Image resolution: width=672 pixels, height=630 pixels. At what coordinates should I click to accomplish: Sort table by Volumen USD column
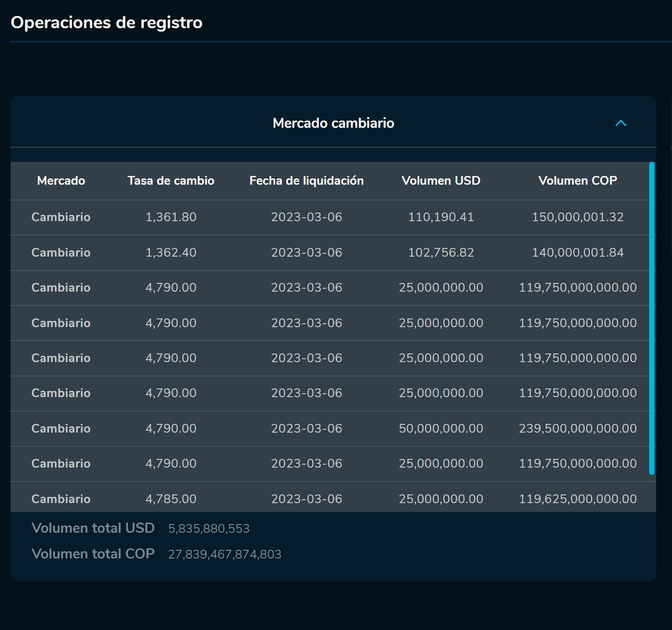pyautogui.click(x=441, y=180)
